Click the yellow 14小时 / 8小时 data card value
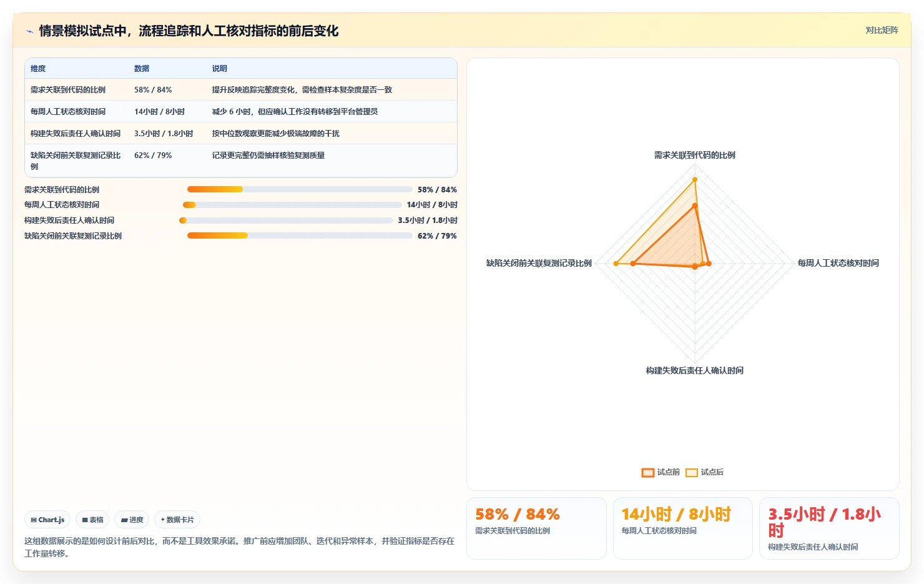924x584 pixels. (x=676, y=514)
